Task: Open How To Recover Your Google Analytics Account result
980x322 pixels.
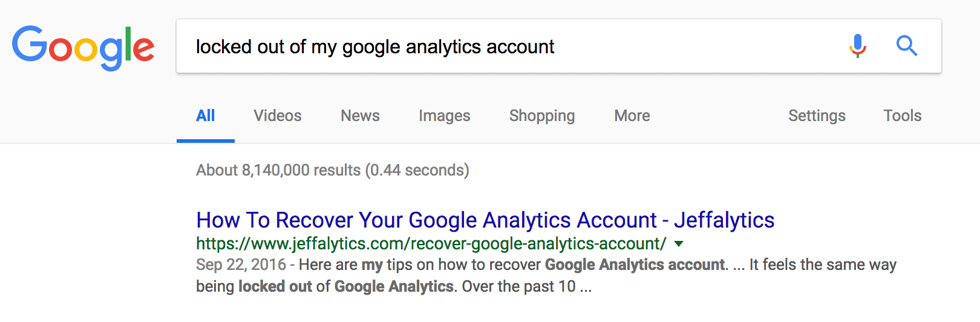Action: pyautogui.click(x=485, y=220)
